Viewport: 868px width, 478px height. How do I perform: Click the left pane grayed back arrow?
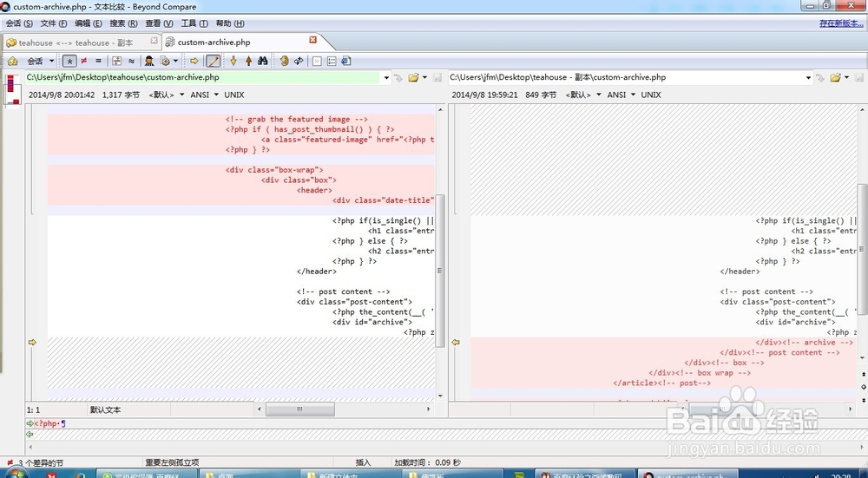(398, 78)
